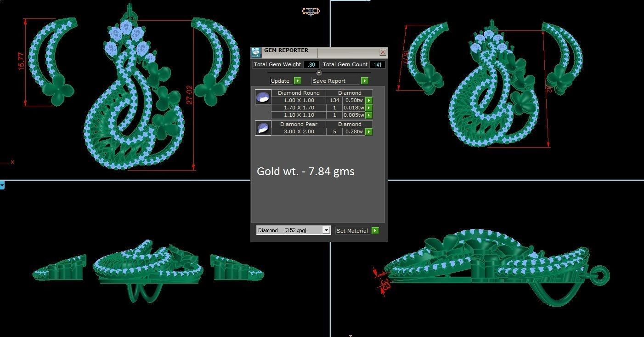The width and height of the screenshot is (644, 337).
Task: Click the blue arrow tab at left edge
Action: (2, 185)
